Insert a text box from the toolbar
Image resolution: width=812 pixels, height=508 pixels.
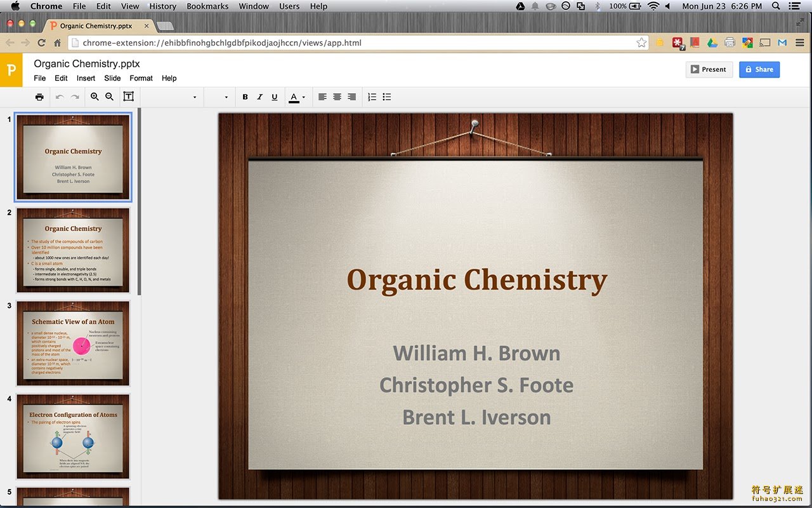point(128,97)
